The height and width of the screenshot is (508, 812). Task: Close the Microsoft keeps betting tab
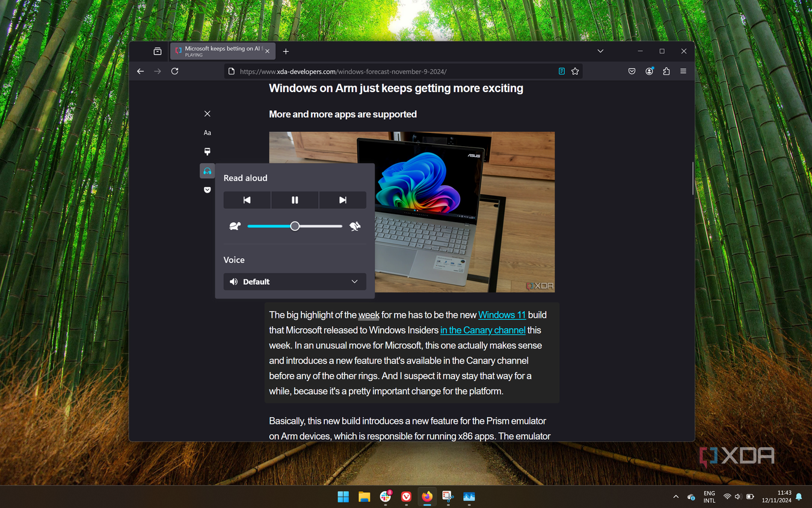pyautogui.click(x=268, y=51)
